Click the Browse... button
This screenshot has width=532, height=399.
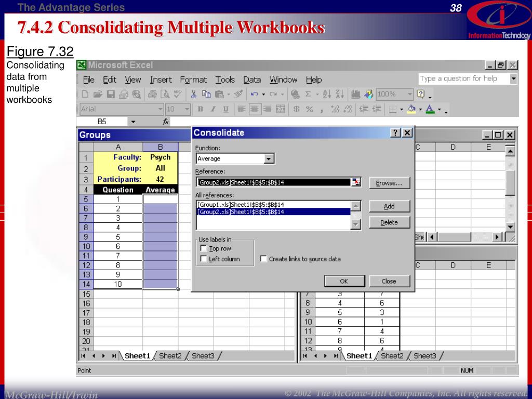[389, 183]
